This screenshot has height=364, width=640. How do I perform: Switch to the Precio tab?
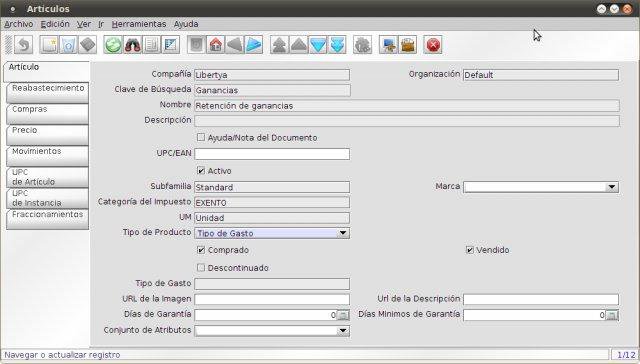(x=48, y=135)
